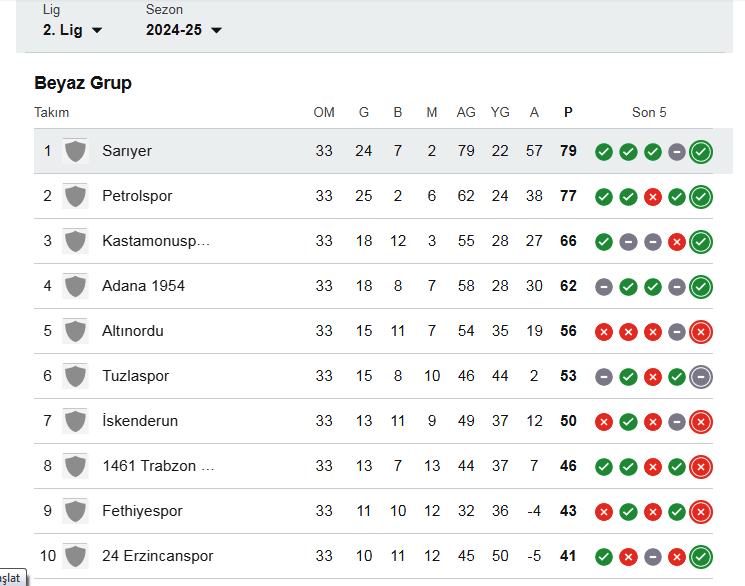Click Petrolspor's team shield icon
This screenshot has height=586, width=745.
[75, 196]
